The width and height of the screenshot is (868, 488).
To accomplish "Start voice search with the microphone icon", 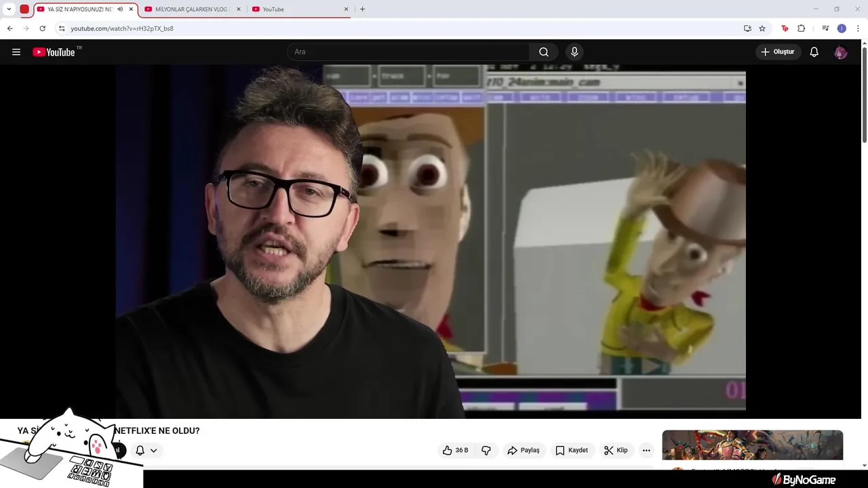I will pos(574,52).
